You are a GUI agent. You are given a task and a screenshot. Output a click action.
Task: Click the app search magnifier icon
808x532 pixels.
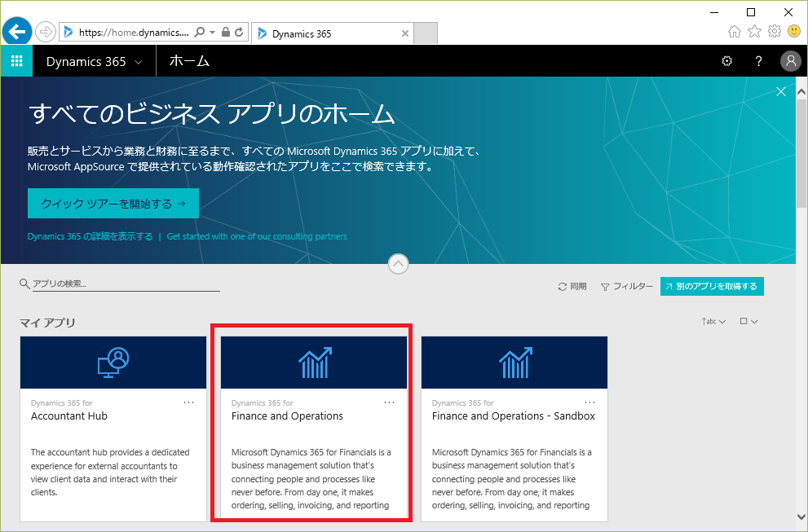pyautogui.click(x=24, y=284)
